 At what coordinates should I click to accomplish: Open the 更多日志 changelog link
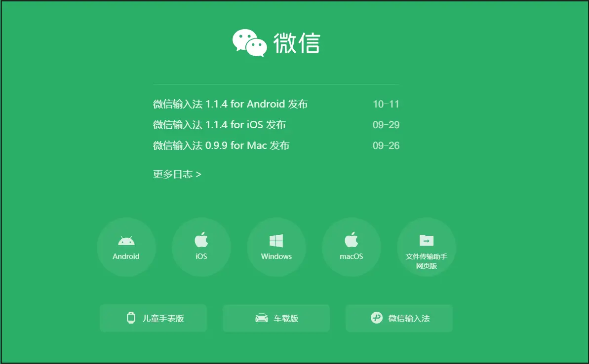pos(175,174)
